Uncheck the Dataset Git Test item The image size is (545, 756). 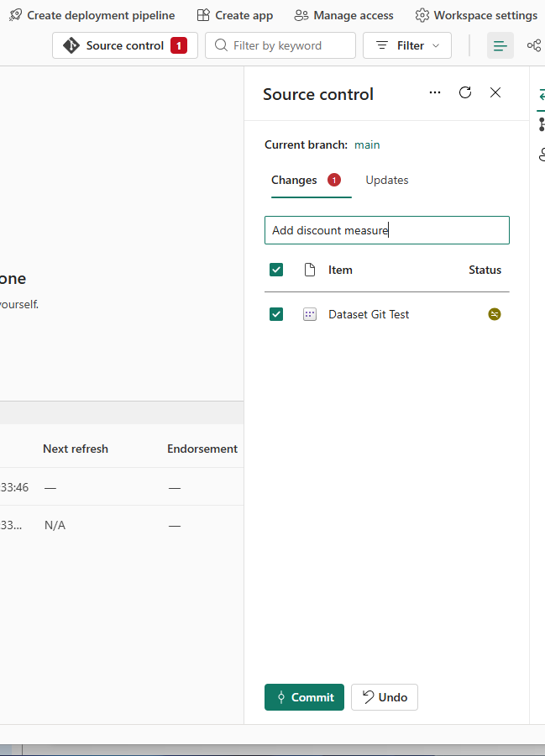pyautogui.click(x=276, y=313)
